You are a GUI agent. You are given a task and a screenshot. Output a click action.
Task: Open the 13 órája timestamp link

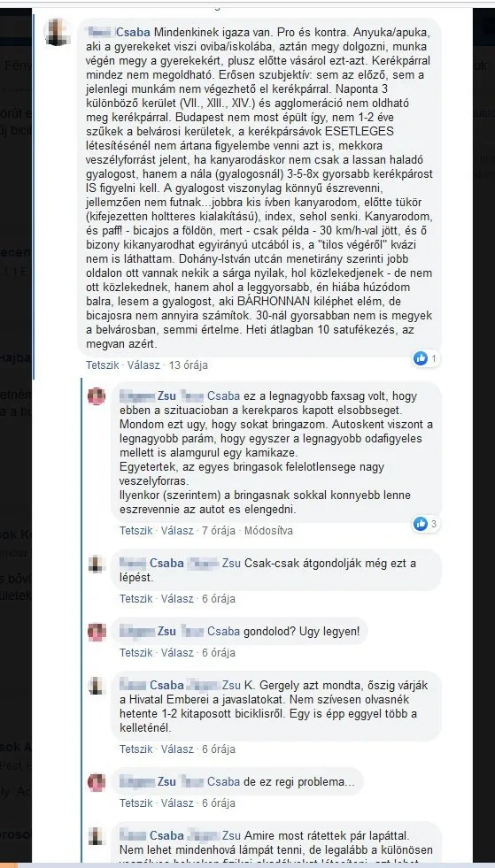pos(189,365)
